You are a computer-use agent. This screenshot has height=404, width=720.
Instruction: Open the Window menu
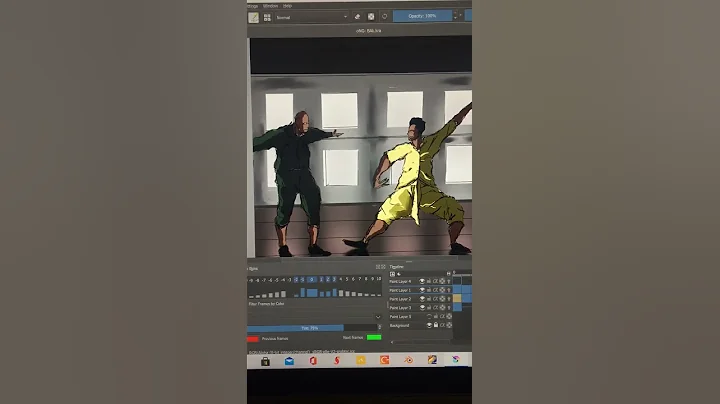pyautogui.click(x=270, y=6)
